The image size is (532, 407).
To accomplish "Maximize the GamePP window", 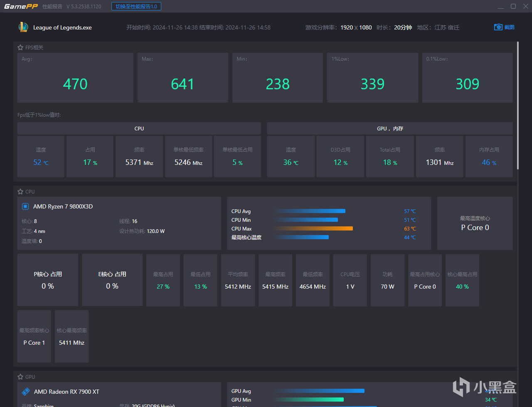I will pyautogui.click(x=513, y=6).
